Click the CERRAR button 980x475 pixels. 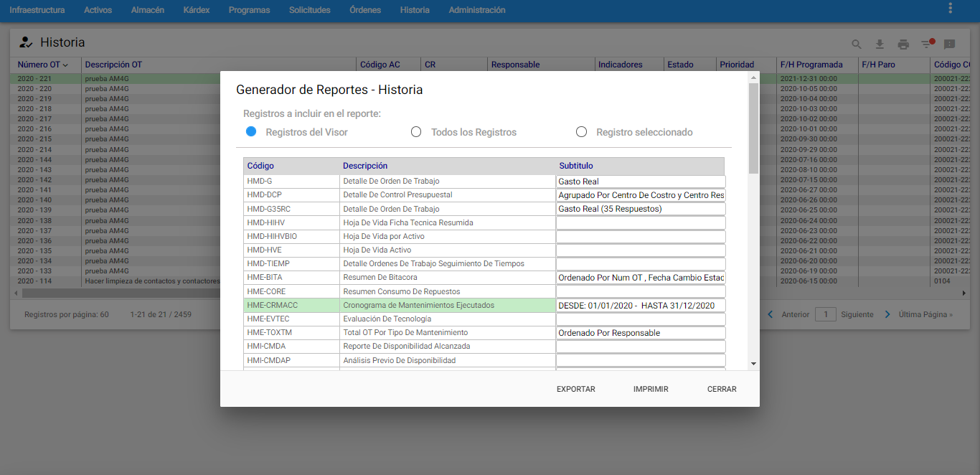pos(722,389)
